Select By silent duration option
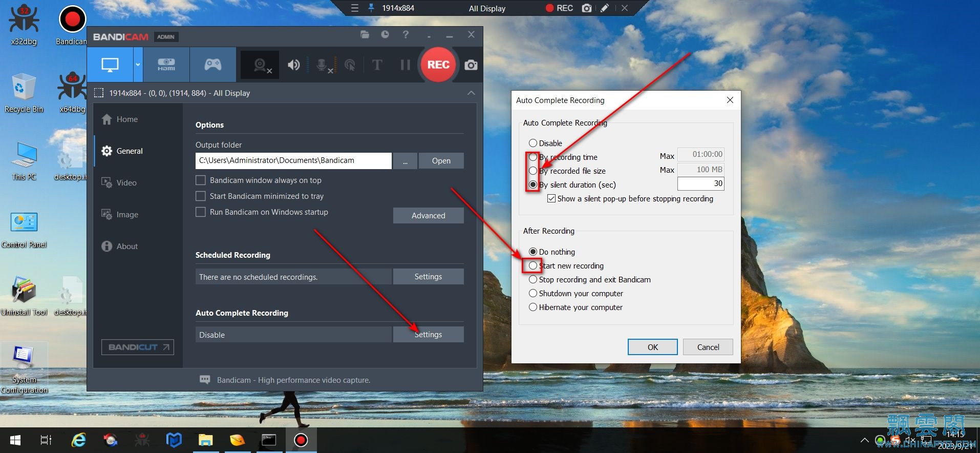The height and width of the screenshot is (453, 980). [x=533, y=185]
